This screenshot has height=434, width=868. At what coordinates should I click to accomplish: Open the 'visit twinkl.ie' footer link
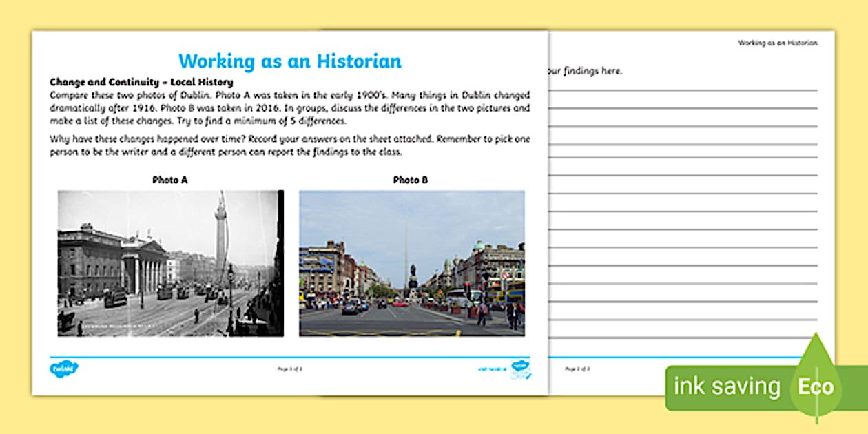point(492,369)
